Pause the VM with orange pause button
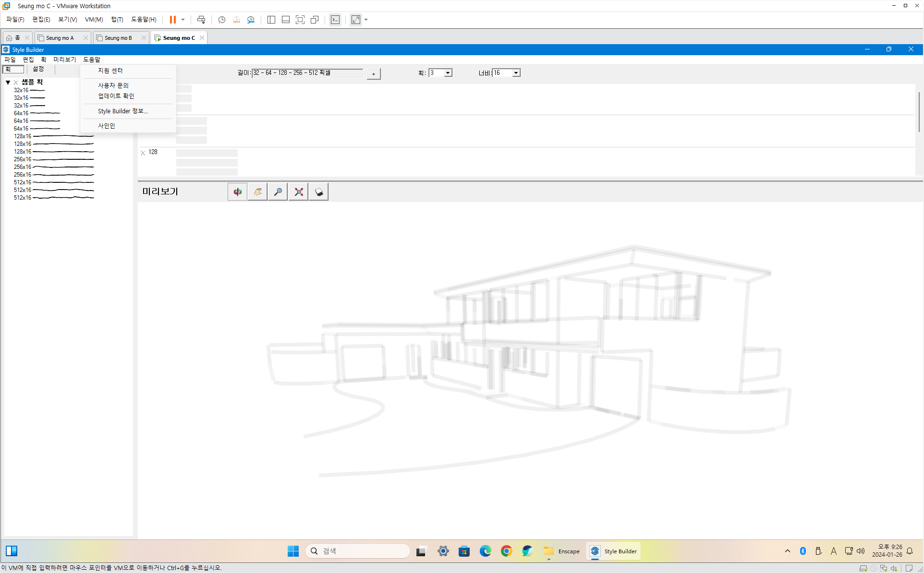 coord(173,20)
